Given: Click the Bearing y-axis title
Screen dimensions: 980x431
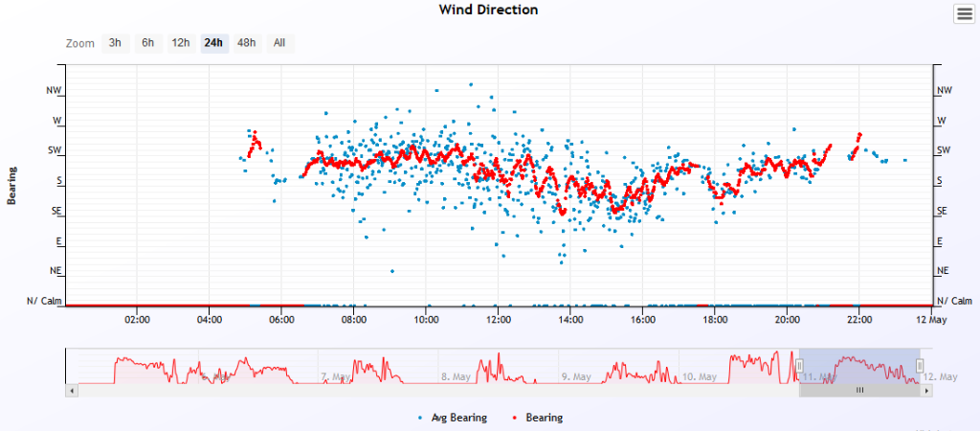Looking at the screenshot, I should point(11,185).
